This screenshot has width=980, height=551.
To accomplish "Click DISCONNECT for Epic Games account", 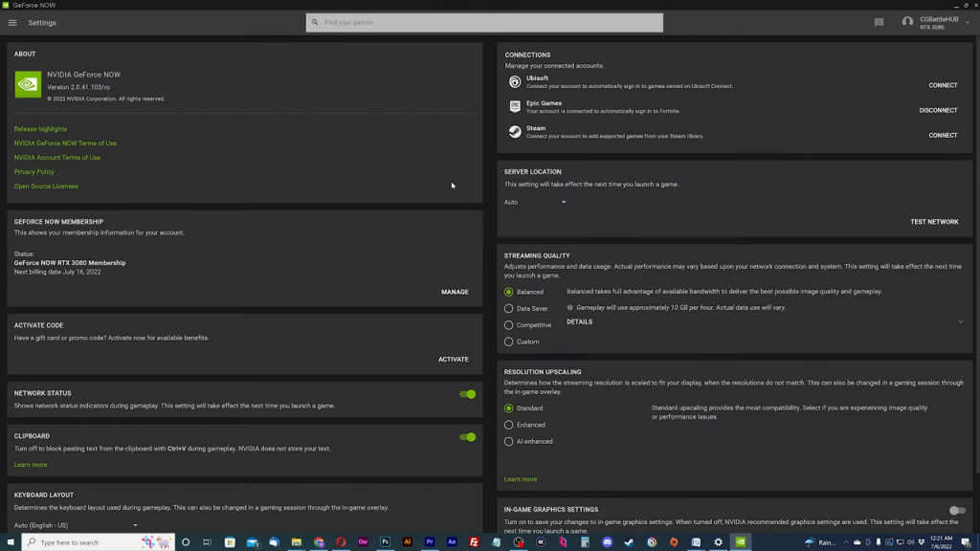I will (938, 110).
